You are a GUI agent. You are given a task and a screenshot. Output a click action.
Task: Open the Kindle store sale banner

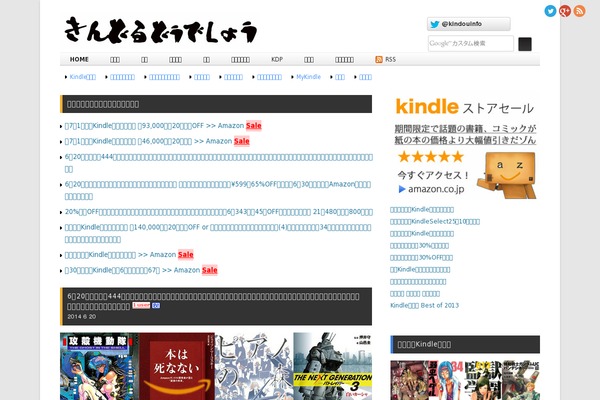465,147
